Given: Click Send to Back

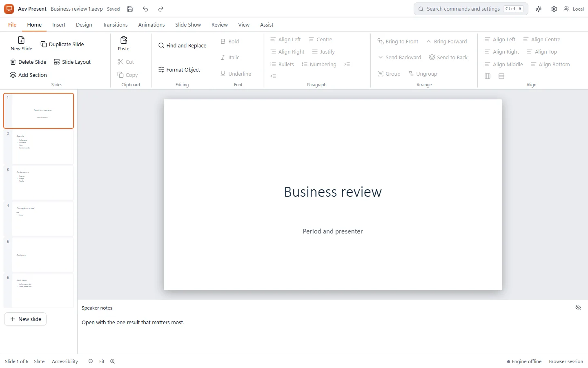Looking at the screenshot, I should click(x=448, y=57).
